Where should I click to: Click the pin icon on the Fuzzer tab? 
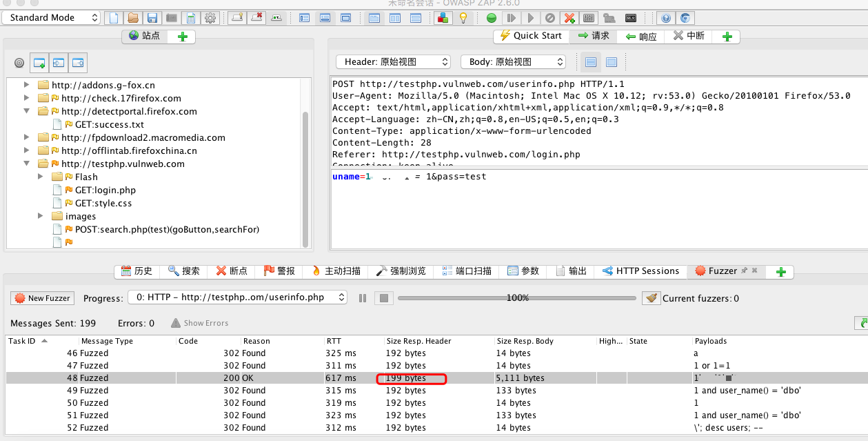tap(744, 271)
